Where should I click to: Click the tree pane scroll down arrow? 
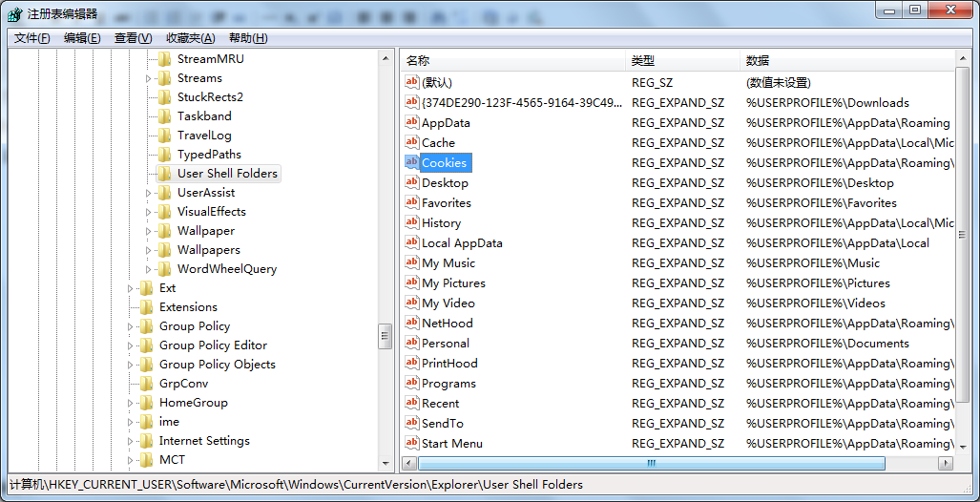point(385,464)
